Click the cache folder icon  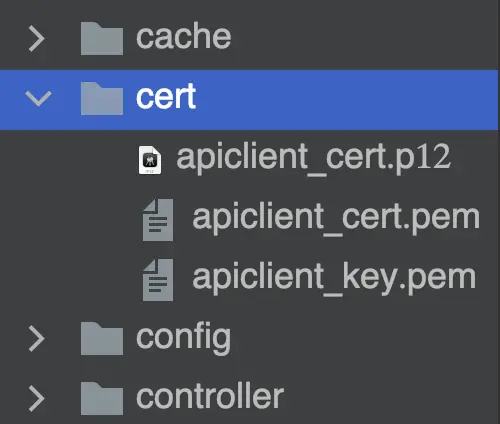point(102,39)
